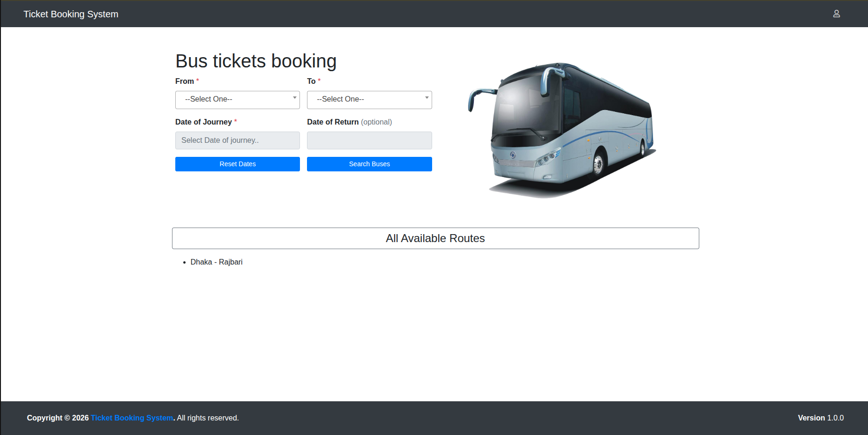
Task: Expand the From selector showing --Select One--
Action: pyautogui.click(x=237, y=99)
